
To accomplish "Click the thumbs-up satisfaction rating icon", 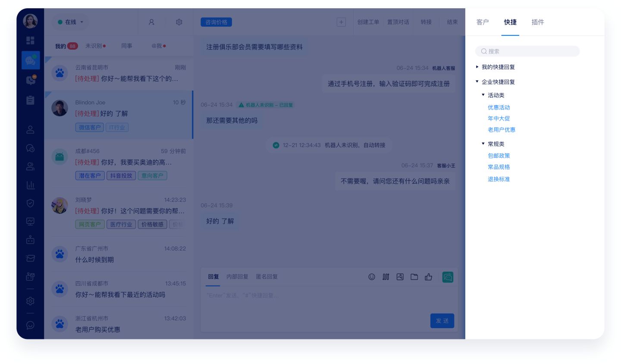I will 429,277.
